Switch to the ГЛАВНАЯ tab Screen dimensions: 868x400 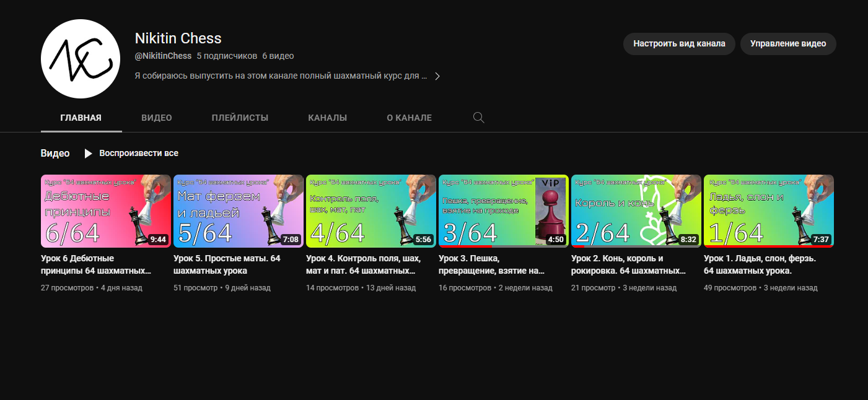pos(81,118)
